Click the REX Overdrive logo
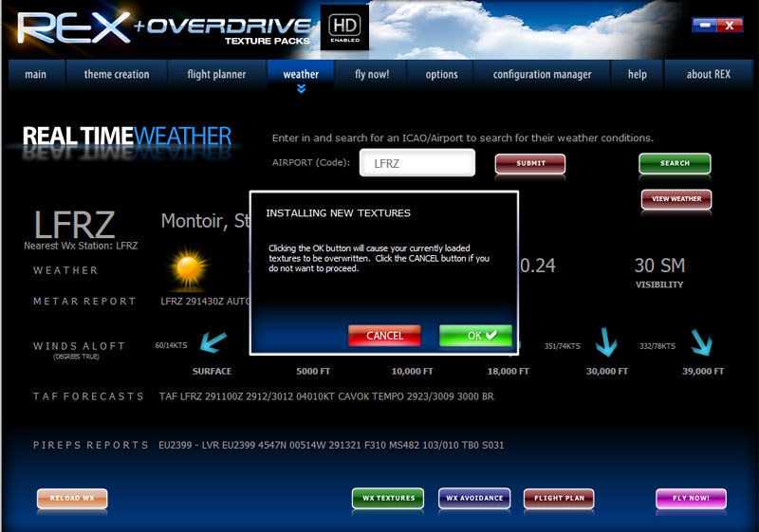 pos(163,28)
